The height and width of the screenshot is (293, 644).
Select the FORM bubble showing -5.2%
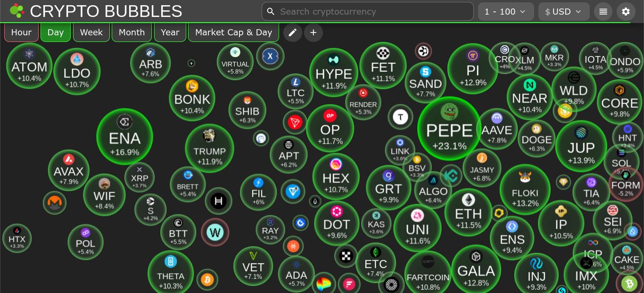[x=626, y=185]
